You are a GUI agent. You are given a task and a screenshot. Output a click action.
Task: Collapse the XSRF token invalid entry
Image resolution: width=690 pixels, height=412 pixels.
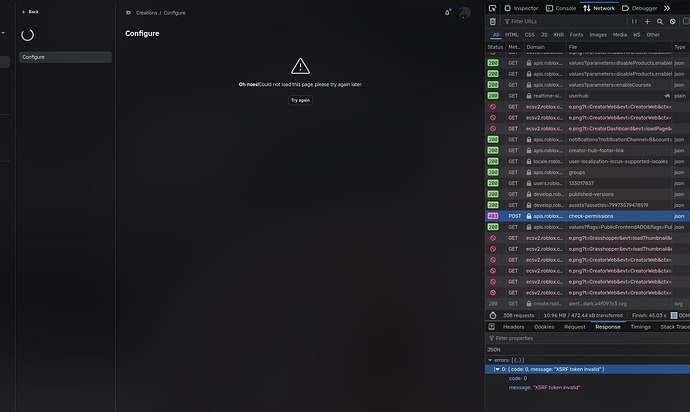tap(497, 369)
